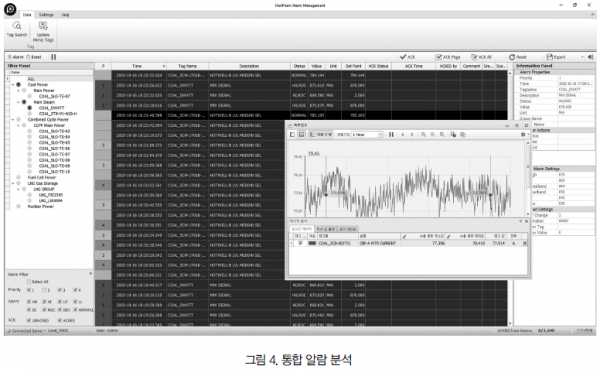Image resolution: width=600 pixels, height=369 pixels.
Task: Click the ACK All button
Action: coord(481,57)
